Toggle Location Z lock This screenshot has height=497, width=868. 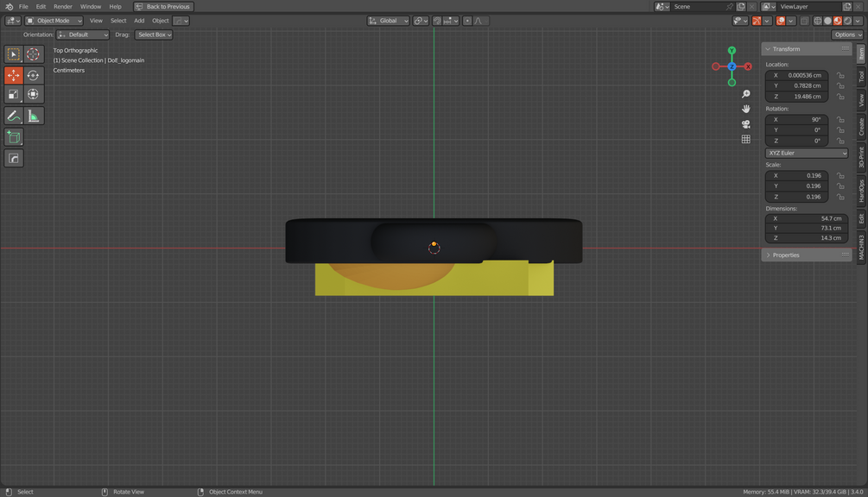point(840,96)
